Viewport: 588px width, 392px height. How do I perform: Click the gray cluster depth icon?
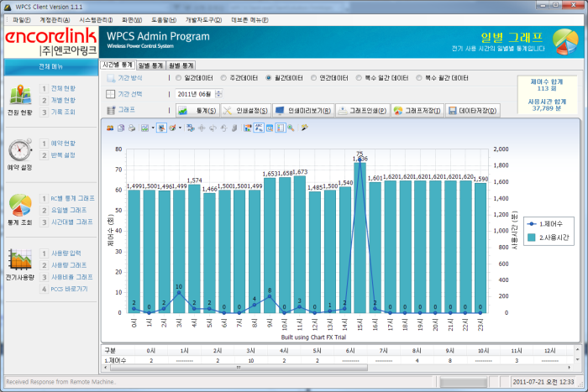pyautogui.click(x=234, y=128)
